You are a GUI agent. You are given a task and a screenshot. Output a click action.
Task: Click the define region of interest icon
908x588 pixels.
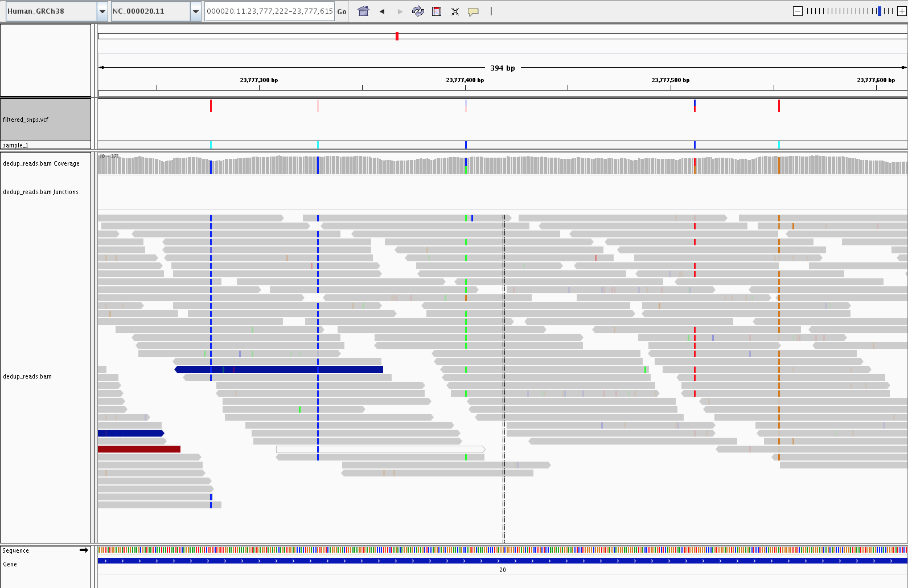coord(437,11)
